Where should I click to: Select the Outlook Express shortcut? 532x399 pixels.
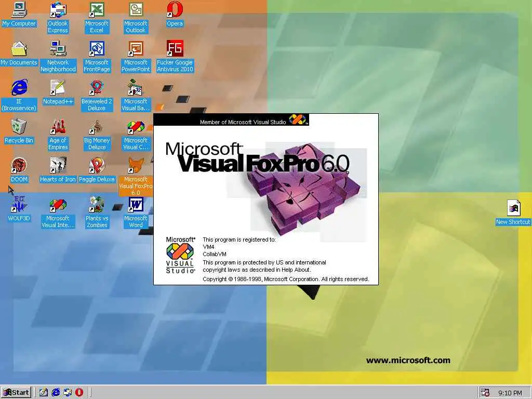(58, 18)
